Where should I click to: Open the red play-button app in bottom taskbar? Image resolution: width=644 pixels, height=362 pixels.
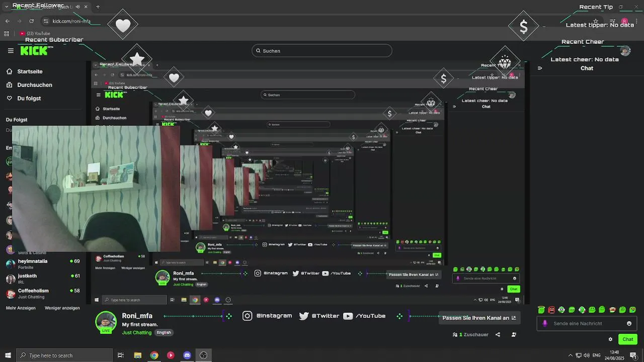click(171, 355)
